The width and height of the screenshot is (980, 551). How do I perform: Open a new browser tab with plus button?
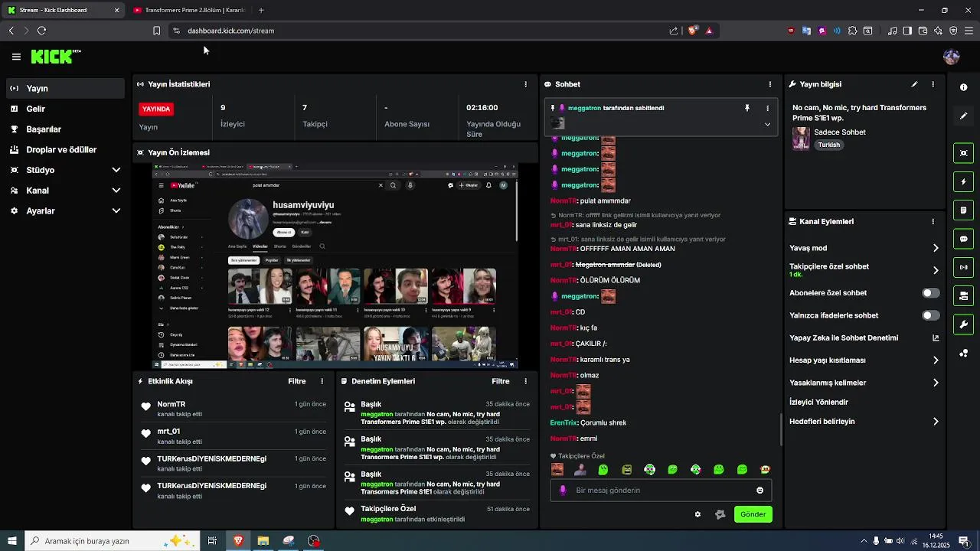click(x=261, y=10)
